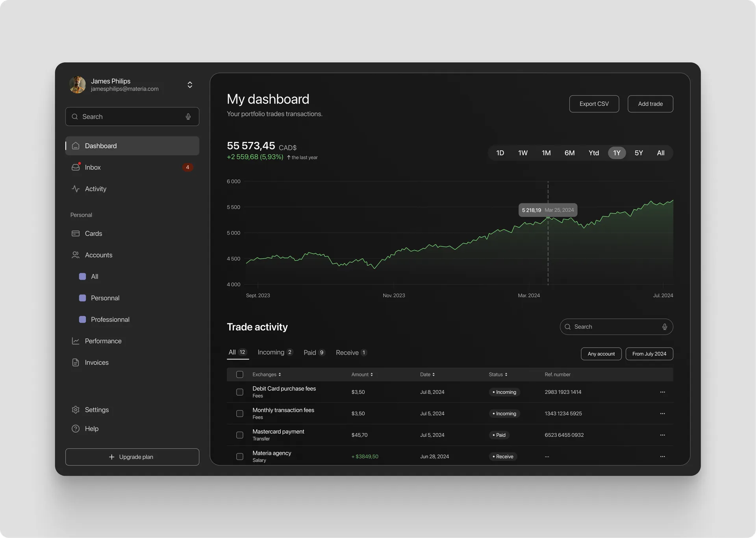Viewport: 756px width, 538px height.
Task: Click the Add trade button
Action: [x=650, y=104]
